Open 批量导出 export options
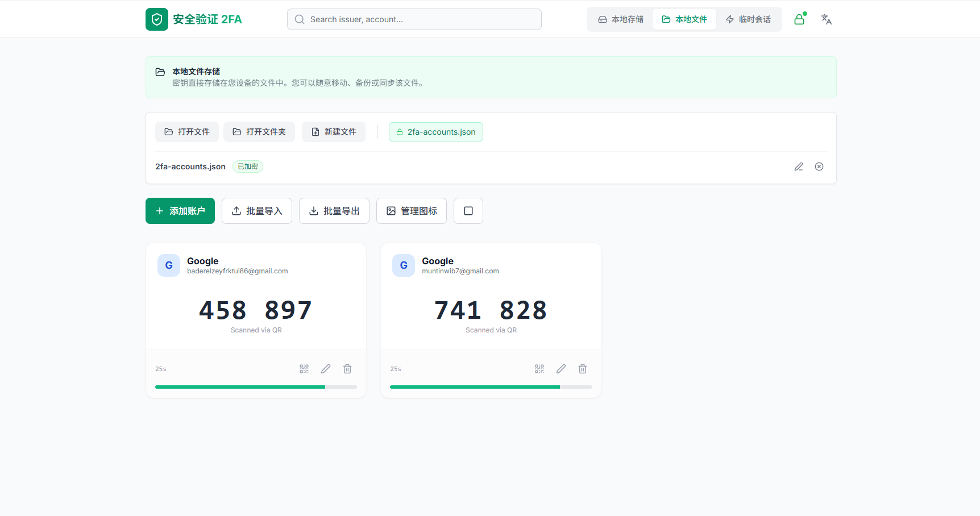This screenshot has width=980, height=516. click(334, 211)
